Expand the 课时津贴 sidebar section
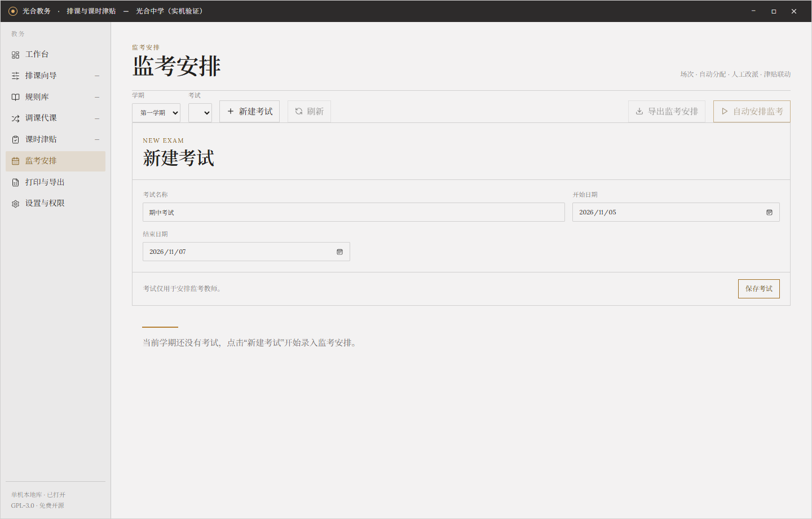Image resolution: width=812 pixels, height=519 pixels. (97, 139)
